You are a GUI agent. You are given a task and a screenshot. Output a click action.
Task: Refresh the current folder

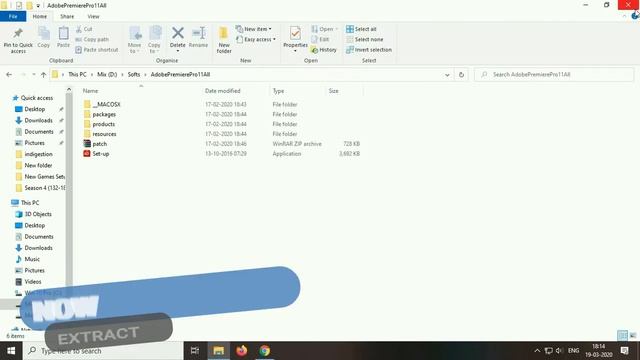point(461,75)
